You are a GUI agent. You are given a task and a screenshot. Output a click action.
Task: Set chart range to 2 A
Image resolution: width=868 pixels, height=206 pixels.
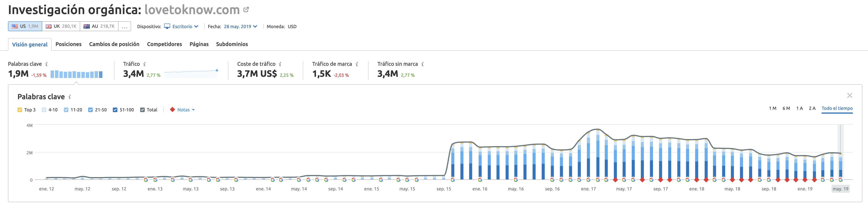(x=812, y=108)
